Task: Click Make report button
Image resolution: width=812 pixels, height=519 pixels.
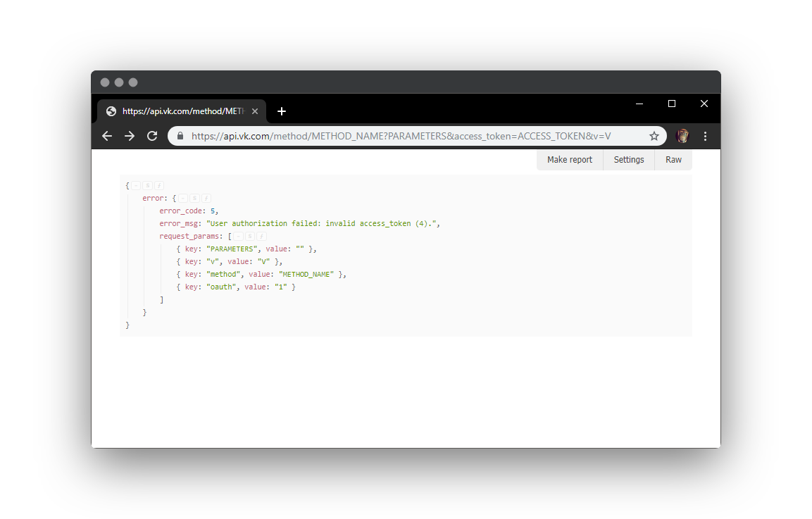Action: tap(570, 160)
